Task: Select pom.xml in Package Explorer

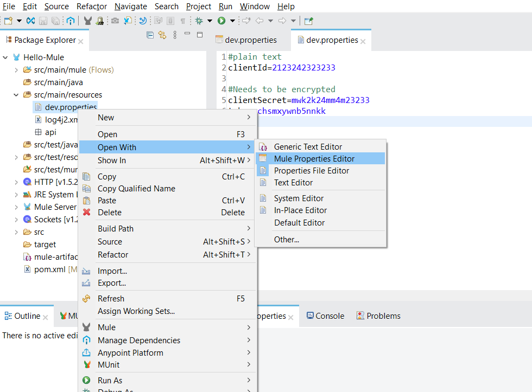Action: tap(50, 269)
